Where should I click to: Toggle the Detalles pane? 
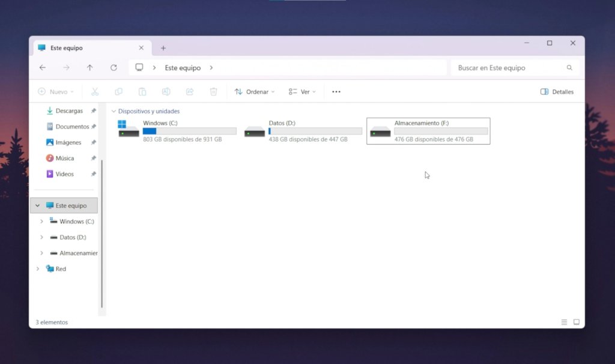pyautogui.click(x=557, y=92)
